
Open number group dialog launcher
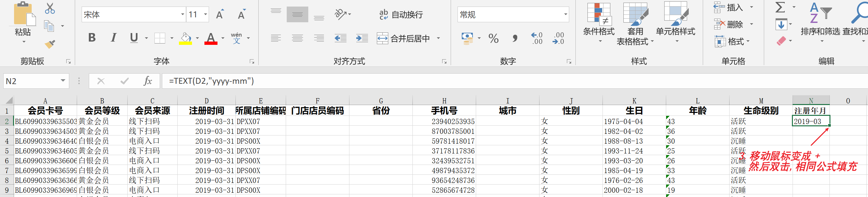pos(569,62)
